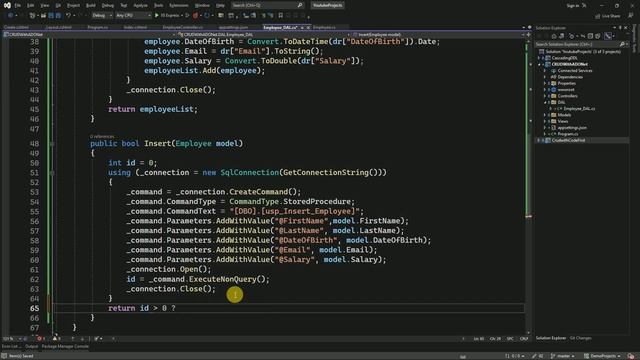640x360 pixels.
Task: Switch to the Git Changes tab
Action: coord(580,338)
